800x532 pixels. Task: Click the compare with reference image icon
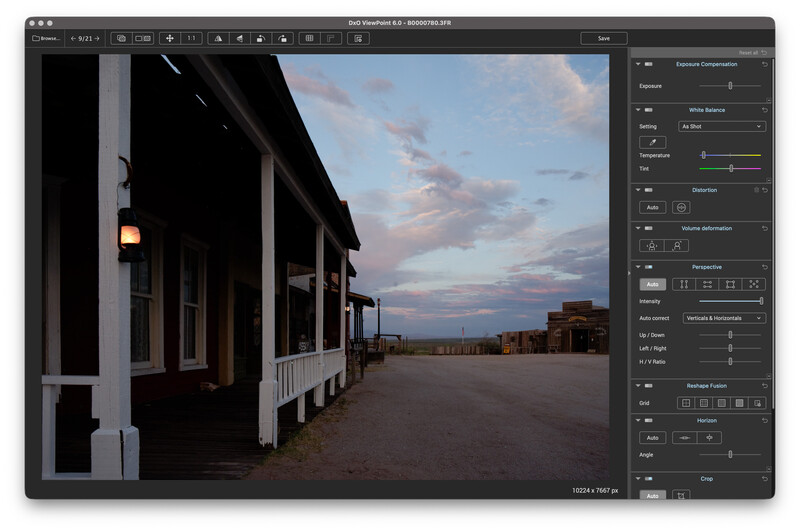pyautogui.click(x=121, y=38)
